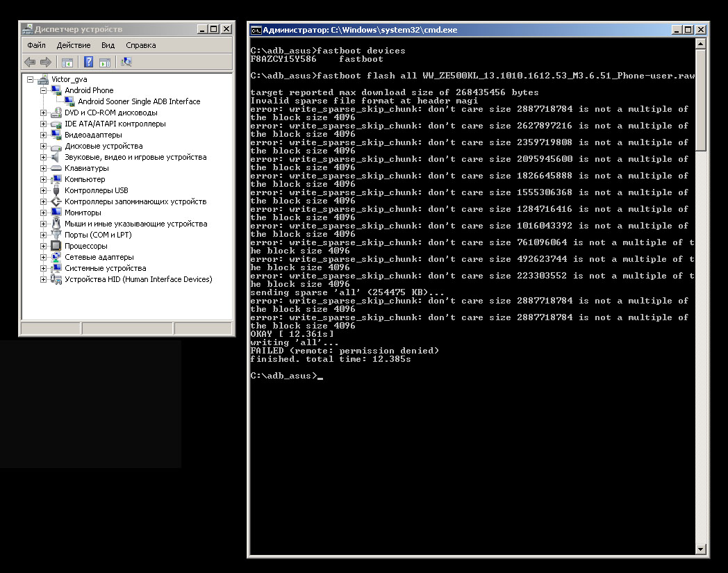Screen dimensions: 728x573
Task: Click Show/Hide console tree toolbar icon
Action: pos(67,62)
